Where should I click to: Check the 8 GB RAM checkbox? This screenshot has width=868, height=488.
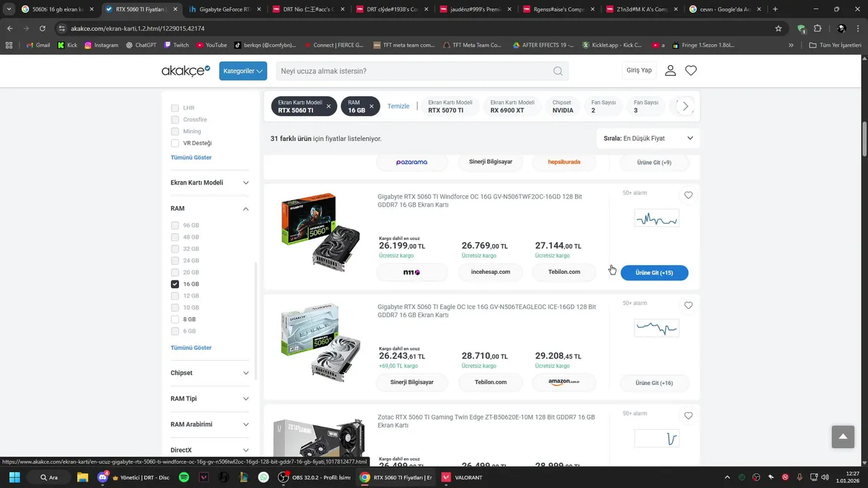(x=175, y=319)
